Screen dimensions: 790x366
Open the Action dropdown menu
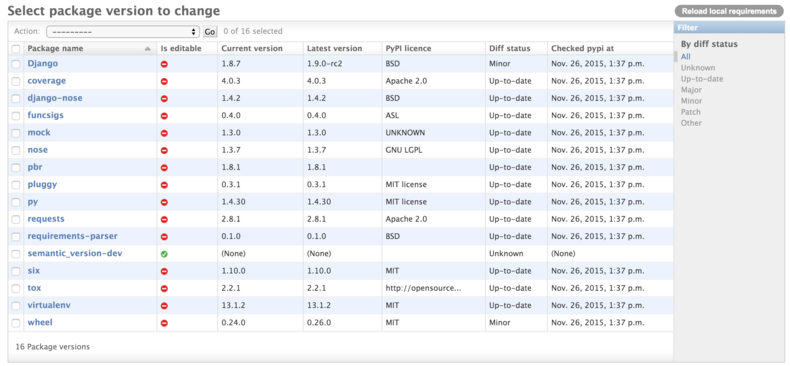point(123,31)
